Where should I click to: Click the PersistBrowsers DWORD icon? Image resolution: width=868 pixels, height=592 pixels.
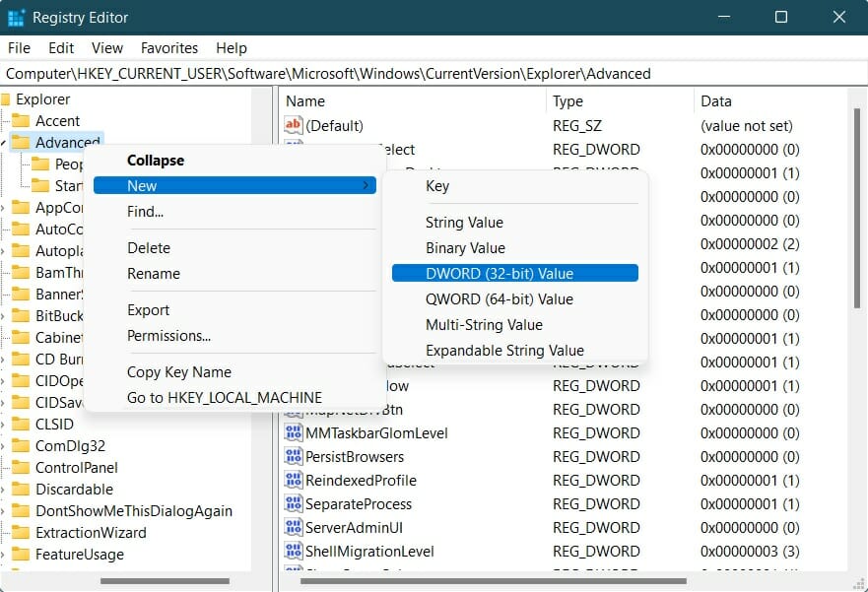(293, 456)
